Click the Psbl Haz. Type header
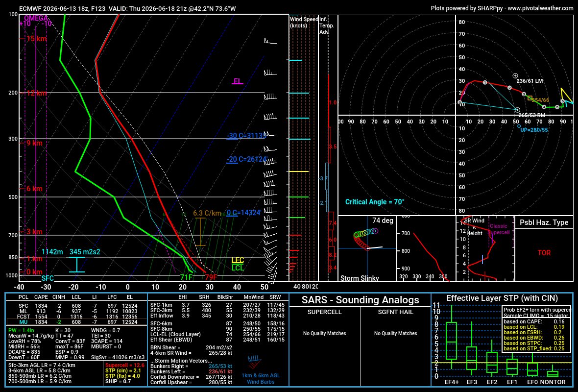Viewport: 578px width, 392px height. pyautogui.click(x=544, y=222)
